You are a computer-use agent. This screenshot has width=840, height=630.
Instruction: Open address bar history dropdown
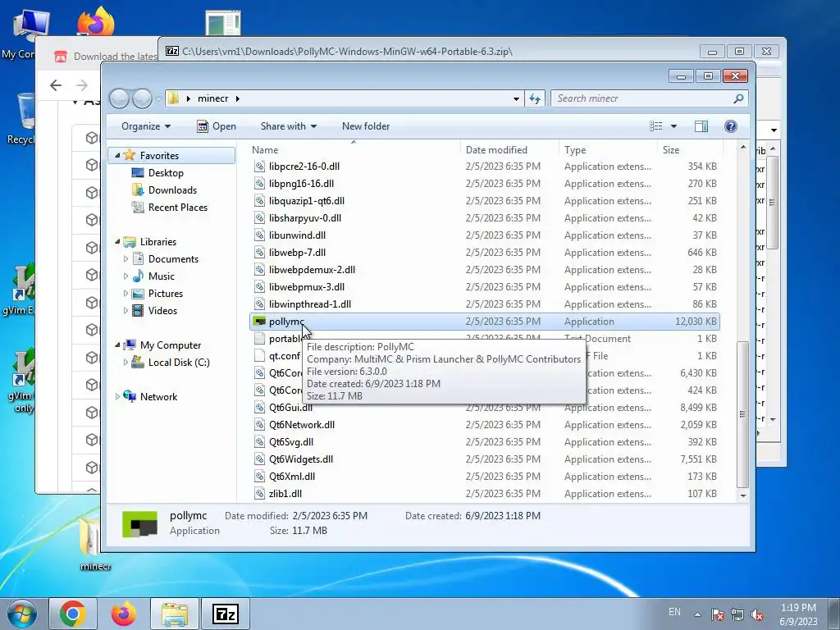tap(516, 98)
